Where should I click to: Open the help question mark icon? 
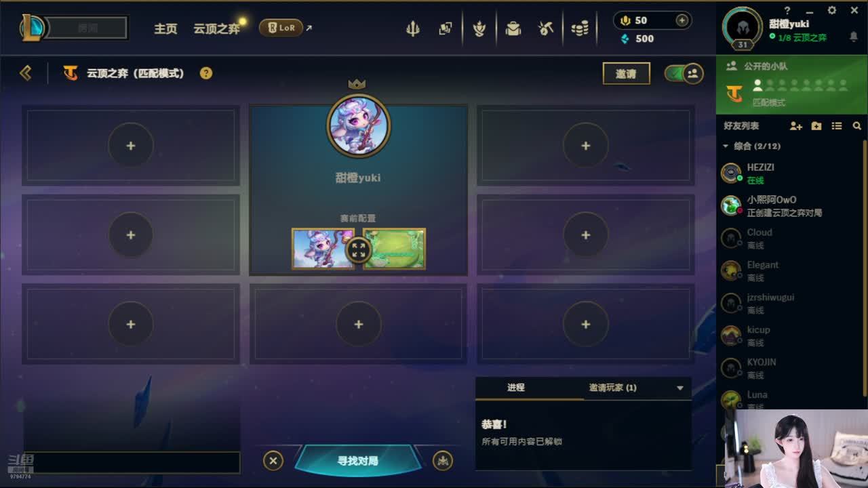[x=206, y=73]
